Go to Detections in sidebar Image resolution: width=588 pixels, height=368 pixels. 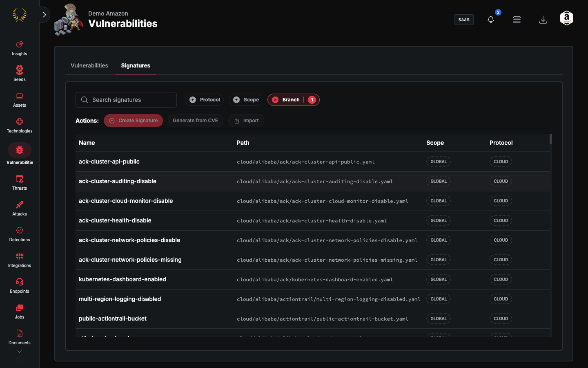coord(20,234)
